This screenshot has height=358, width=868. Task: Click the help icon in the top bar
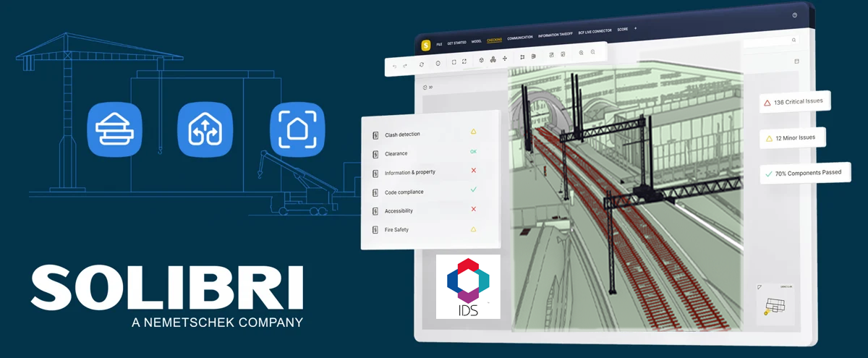[x=795, y=14]
